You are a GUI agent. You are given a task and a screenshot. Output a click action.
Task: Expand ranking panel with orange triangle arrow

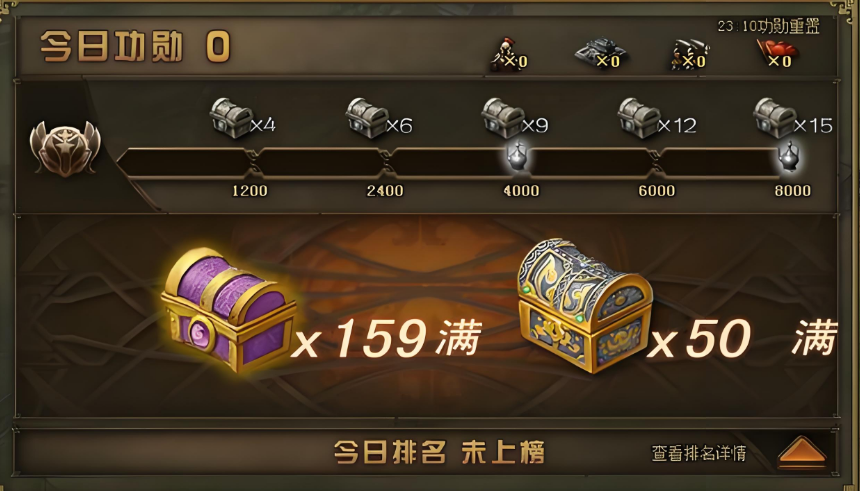coord(802,452)
